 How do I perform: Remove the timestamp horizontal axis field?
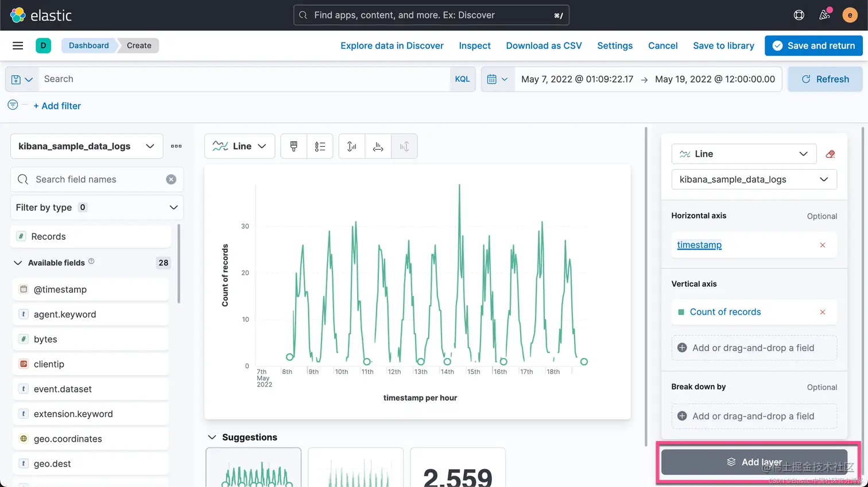tap(823, 245)
